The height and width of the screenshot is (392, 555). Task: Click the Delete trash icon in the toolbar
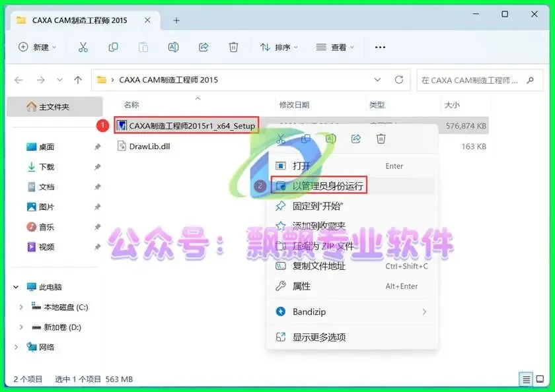(x=234, y=47)
